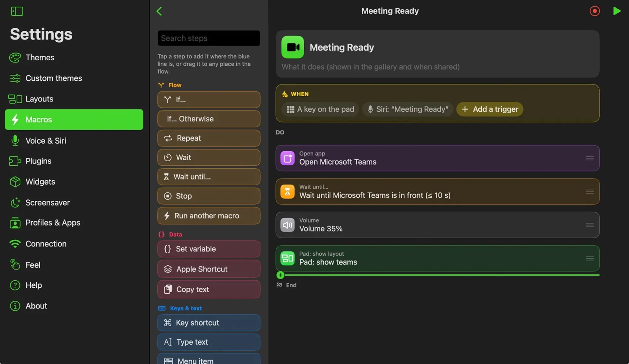Select Macros in the sidebar

(x=74, y=119)
